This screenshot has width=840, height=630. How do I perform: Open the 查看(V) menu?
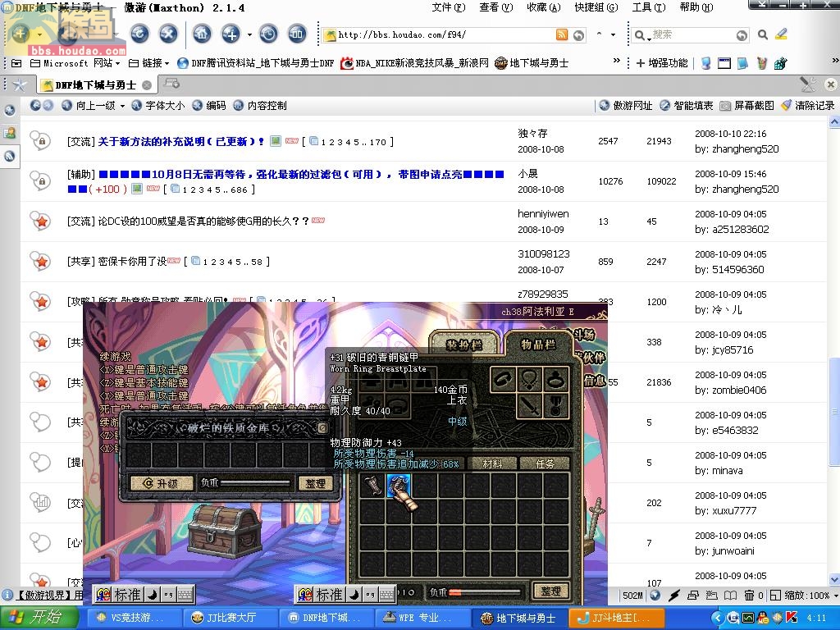(x=496, y=7)
